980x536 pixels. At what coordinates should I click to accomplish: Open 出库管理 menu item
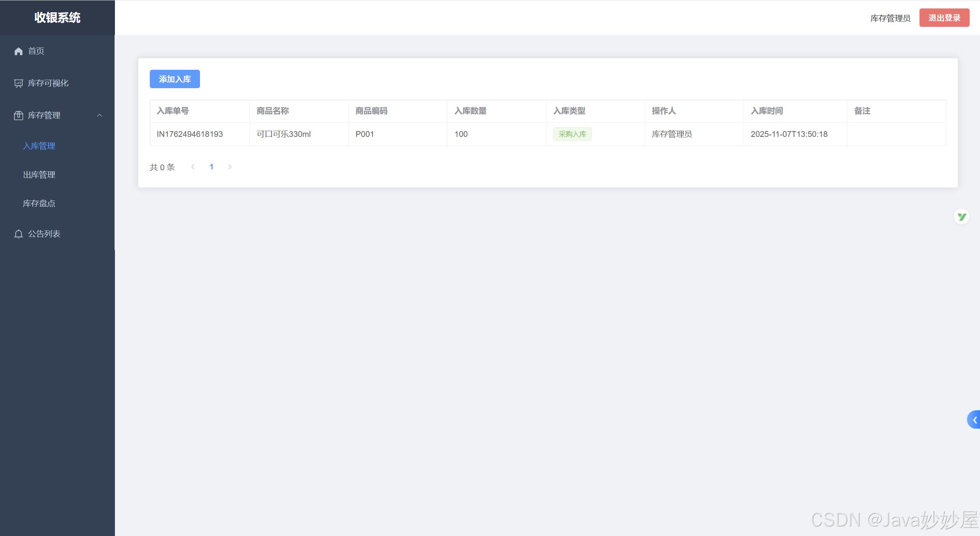(39, 175)
